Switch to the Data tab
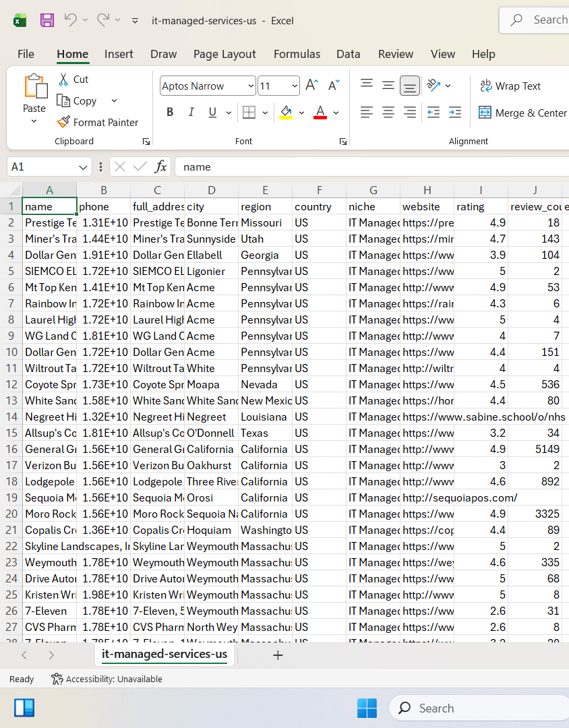Viewport: 569px width, 728px height. [349, 54]
